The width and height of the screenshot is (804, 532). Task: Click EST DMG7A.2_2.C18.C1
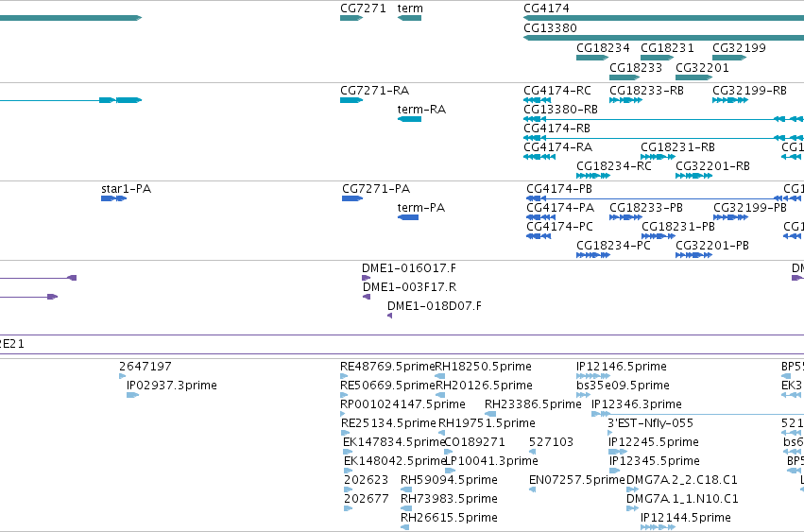(632, 489)
